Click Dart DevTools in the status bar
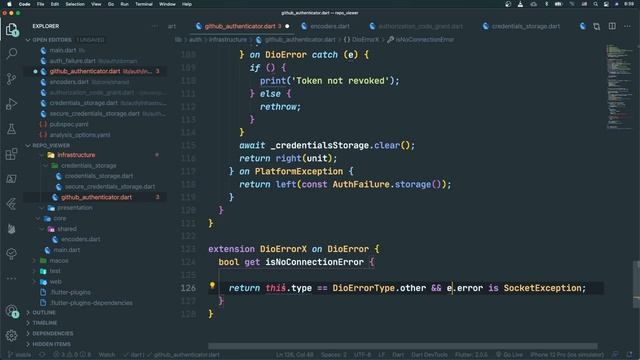 429,355
